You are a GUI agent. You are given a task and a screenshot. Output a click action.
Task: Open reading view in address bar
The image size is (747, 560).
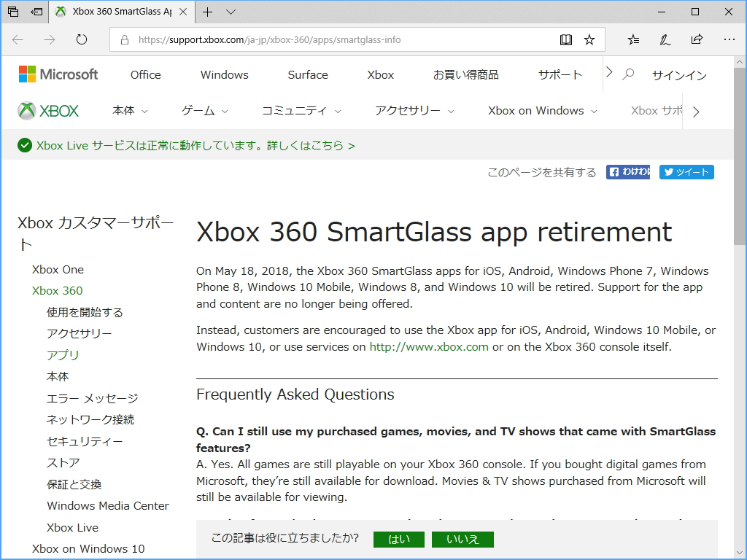point(566,39)
